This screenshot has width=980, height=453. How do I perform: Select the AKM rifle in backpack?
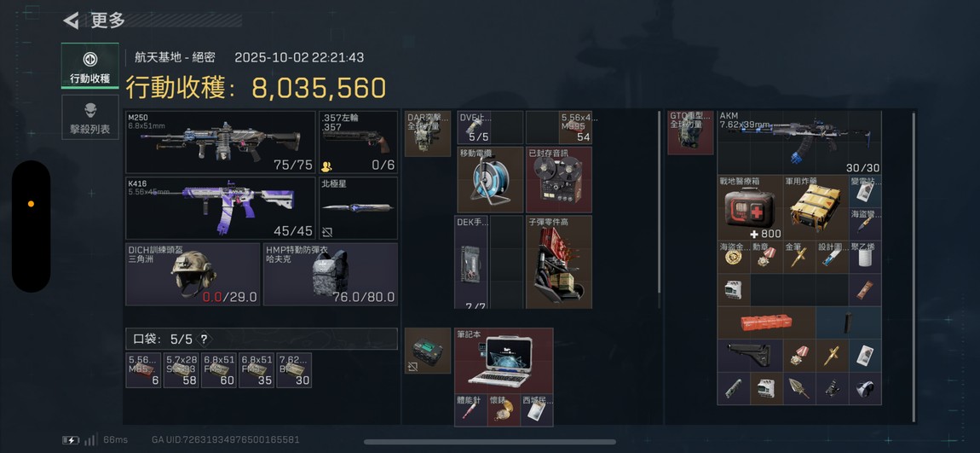799,142
